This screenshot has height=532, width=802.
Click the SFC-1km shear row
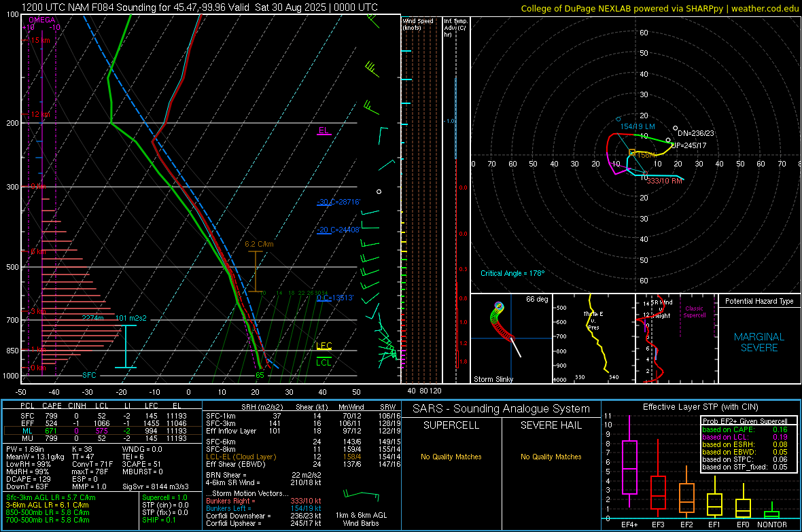coord(303,416)
